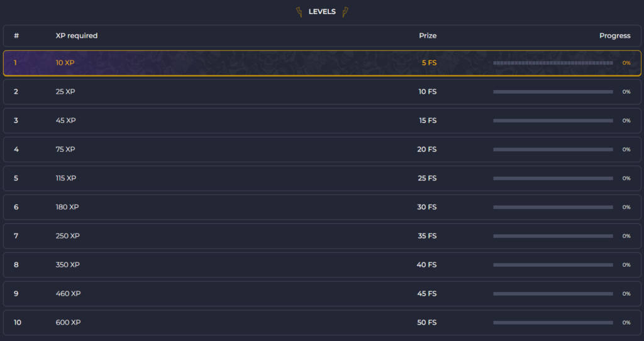Click the 25 XP requirement text
Screen dimensions: 644x341
click(65, 92)
